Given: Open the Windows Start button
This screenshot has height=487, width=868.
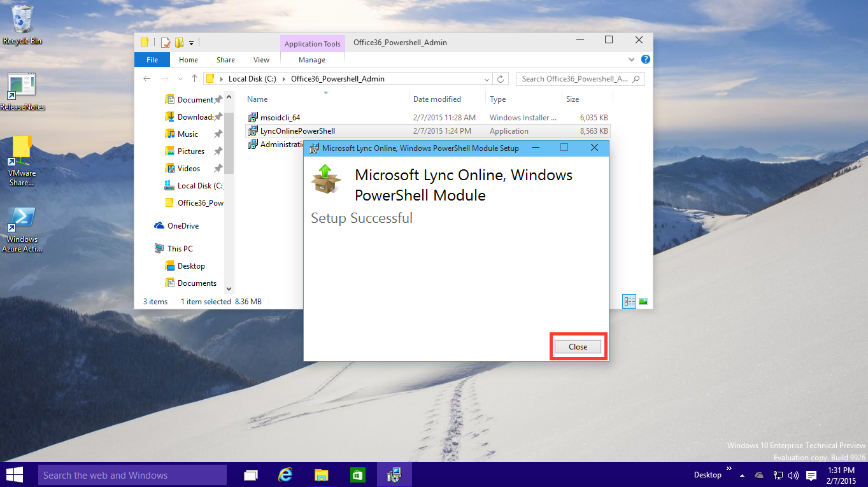Looking at the screenshot, I should [x=15, y=475].
